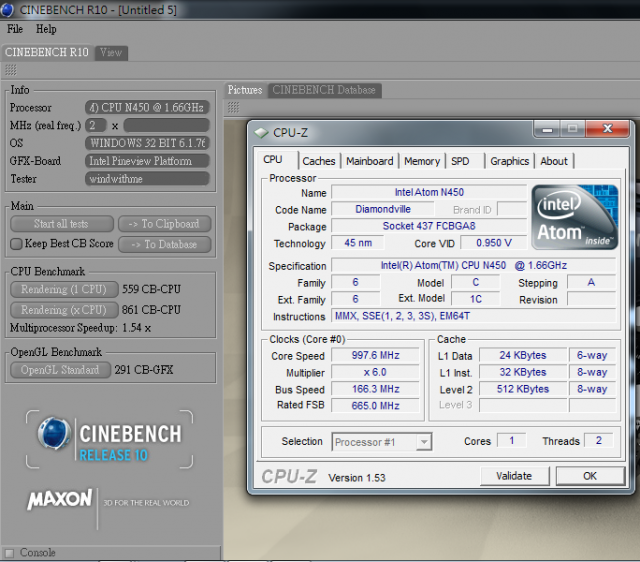The width and height of the screenshot is (640, 562).
Task: Switch to the CINEBENCH R10 tab
Action: (47, 52)
